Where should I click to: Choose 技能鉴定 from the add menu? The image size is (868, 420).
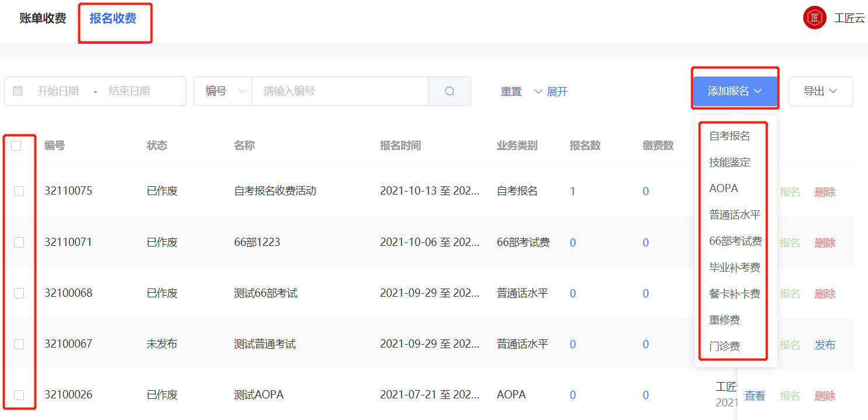730,162
